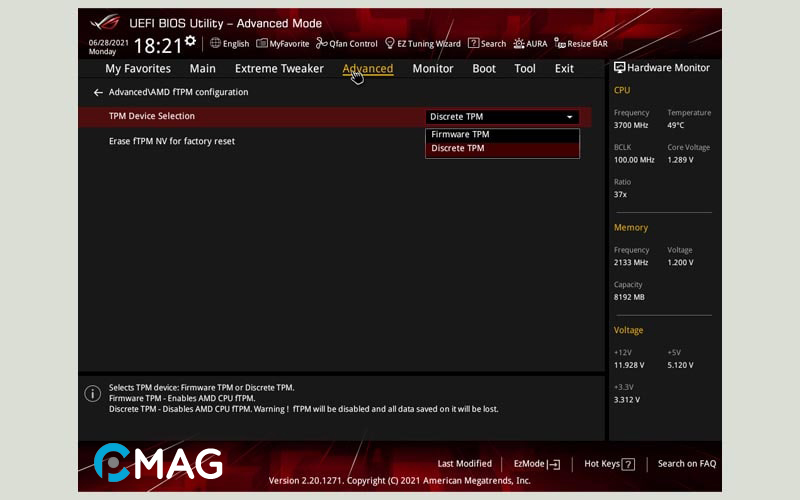The image size is (800, 500).
Task: Toggle Resize BAR icon
Action: pyautogui.click(x=560, y=43)
